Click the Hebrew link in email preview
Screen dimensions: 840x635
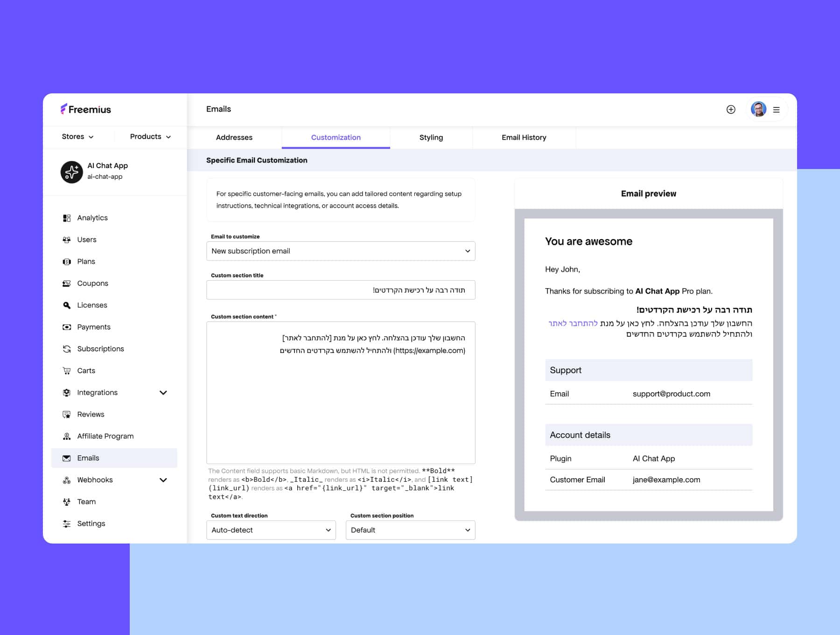tap(573, 323)
